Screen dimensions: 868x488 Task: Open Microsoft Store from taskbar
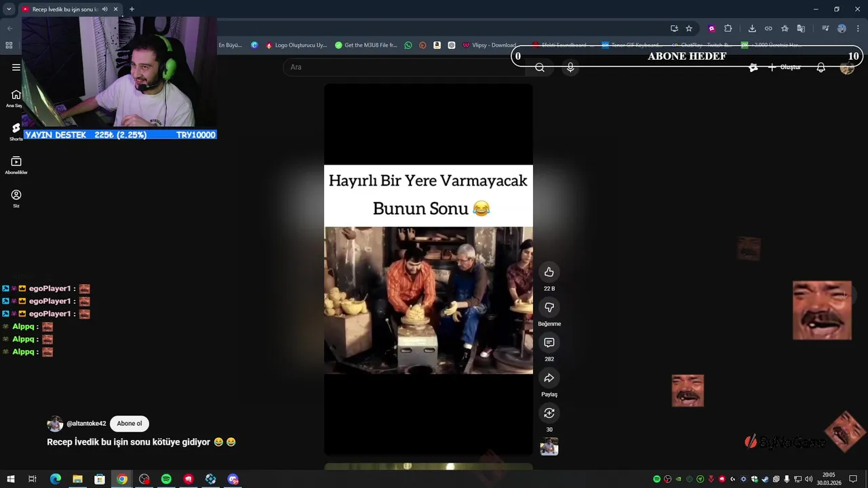pos(100,479)
